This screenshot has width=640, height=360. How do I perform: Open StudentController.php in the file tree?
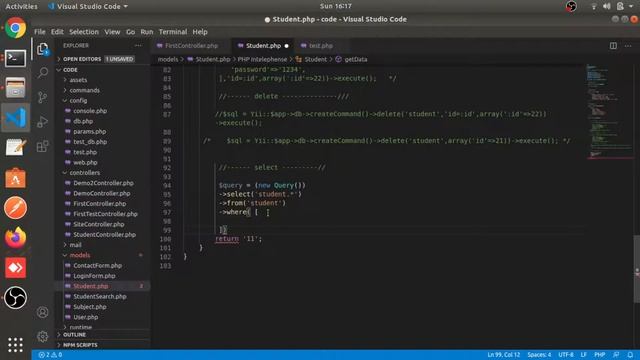104,235
